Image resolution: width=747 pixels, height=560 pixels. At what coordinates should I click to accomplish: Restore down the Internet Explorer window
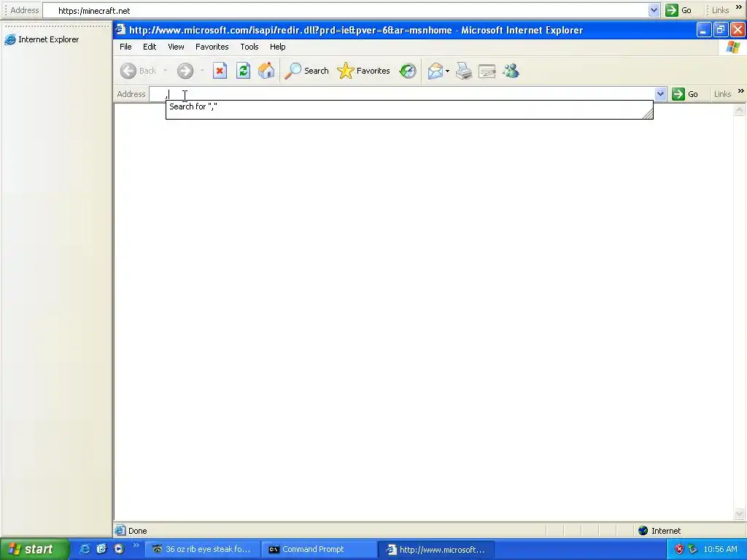click(x=721, y=30)
